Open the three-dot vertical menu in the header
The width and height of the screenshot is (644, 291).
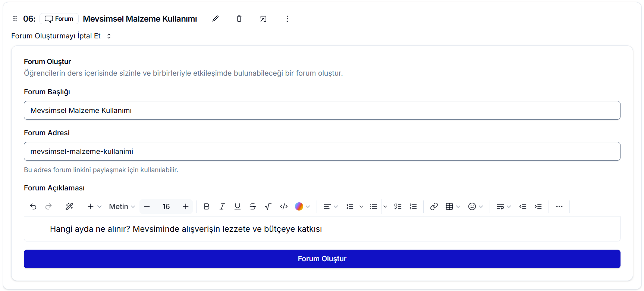coord(287,19)
